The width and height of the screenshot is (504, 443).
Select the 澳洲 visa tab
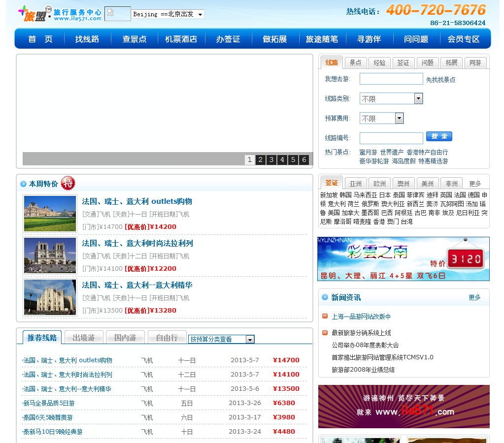403,184
